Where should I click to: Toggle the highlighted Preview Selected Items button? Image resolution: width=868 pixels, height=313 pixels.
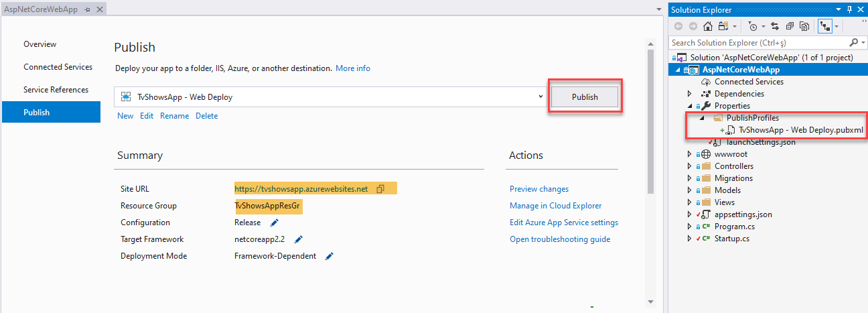[x=825, y=26]
